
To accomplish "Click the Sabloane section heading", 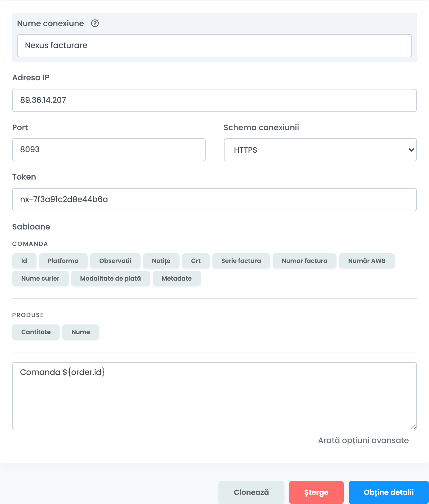I will (x=31, y=227).
